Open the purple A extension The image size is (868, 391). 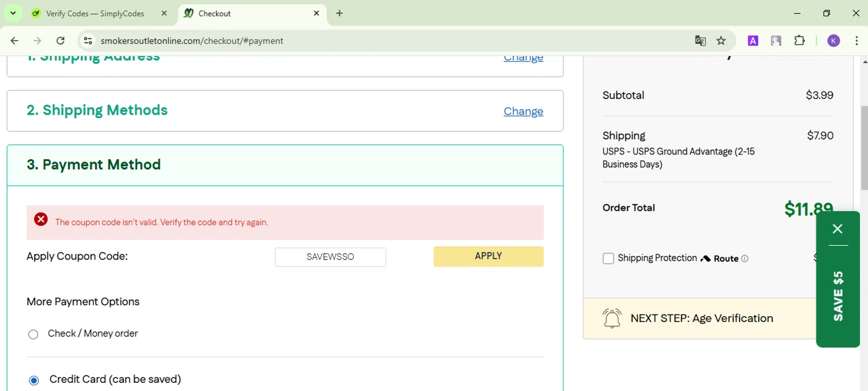tap(753, 41)
